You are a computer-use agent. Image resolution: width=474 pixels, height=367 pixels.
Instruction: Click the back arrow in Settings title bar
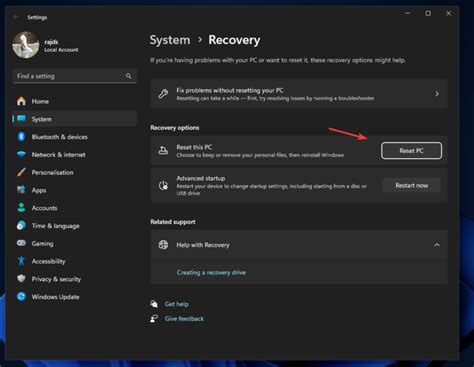pos(16,17)
